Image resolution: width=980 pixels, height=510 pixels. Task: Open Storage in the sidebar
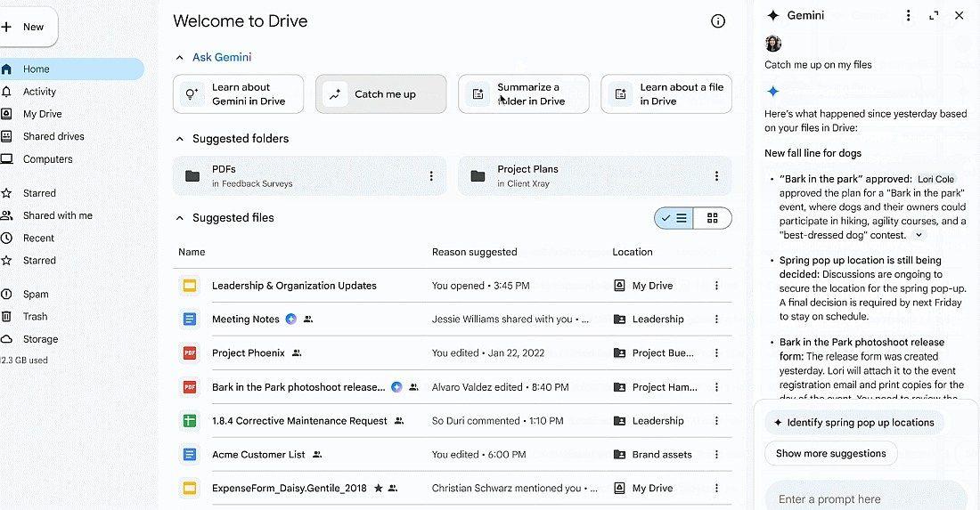[41, 339]
